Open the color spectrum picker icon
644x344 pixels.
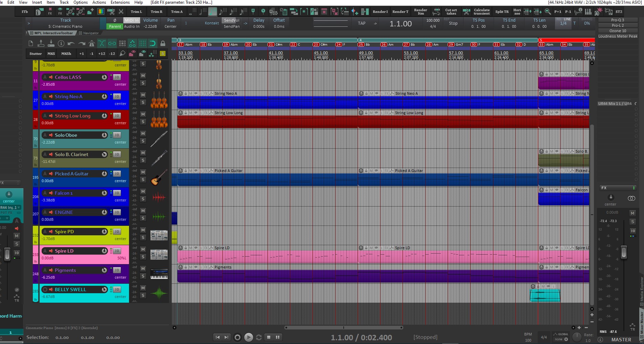101,12
